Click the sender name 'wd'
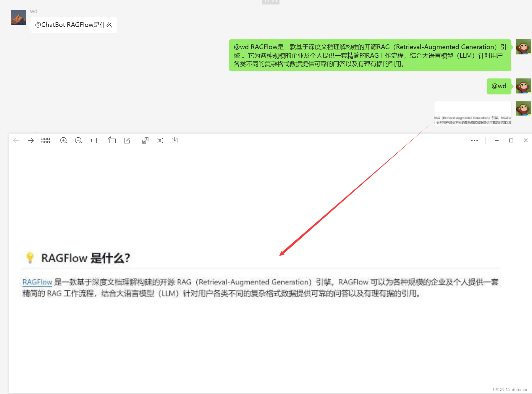Viewport: 532px width, 394px height. click(34, 11)
